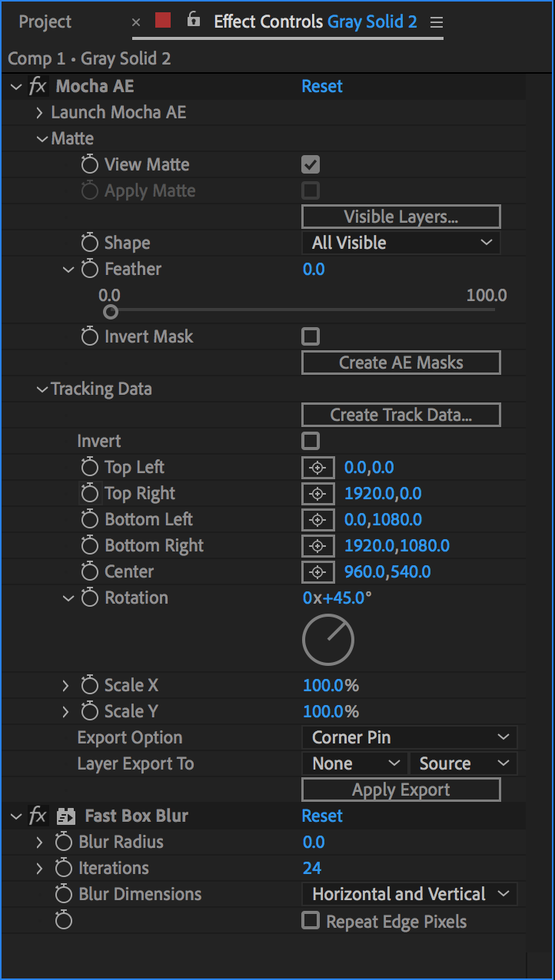
Task: Change Export Option from Corner Pin
Action: 410,737
